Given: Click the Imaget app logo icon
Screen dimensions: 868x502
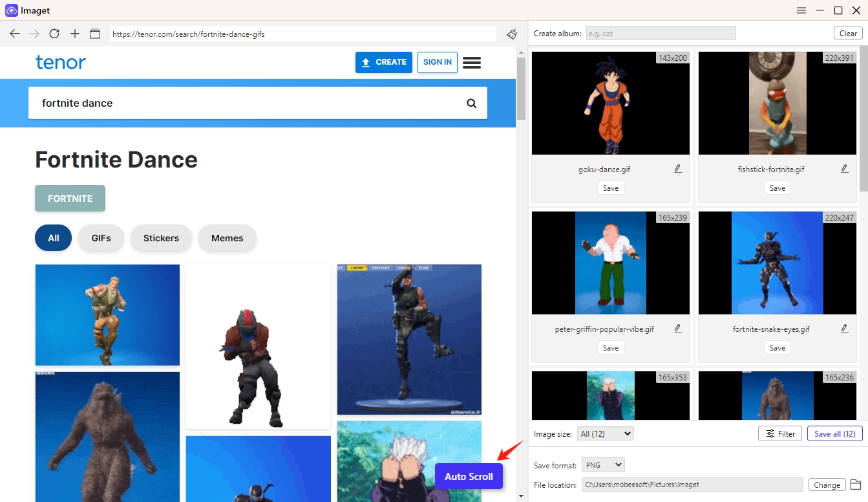Looking at the screenshot, I should (11, 10).
